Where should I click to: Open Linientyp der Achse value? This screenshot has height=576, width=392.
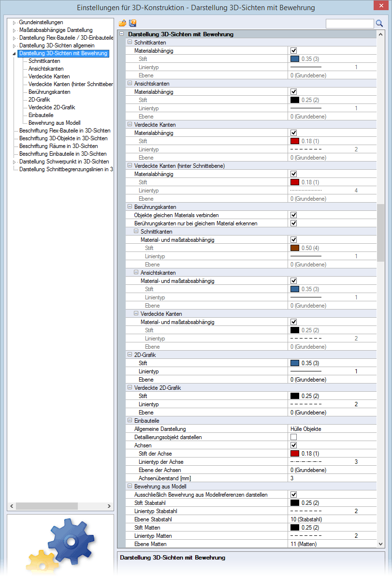click(x=332, y=462)
